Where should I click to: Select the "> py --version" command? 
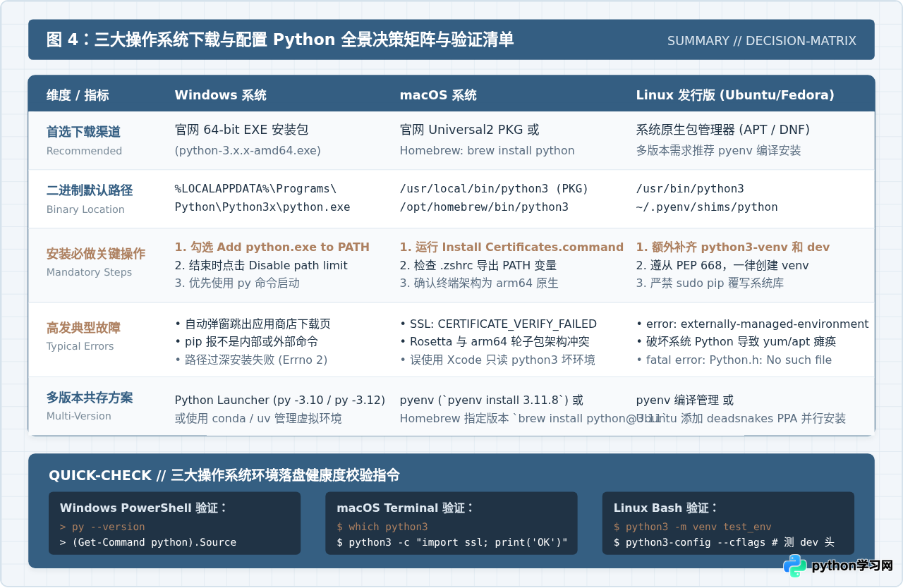pos(102,527)
